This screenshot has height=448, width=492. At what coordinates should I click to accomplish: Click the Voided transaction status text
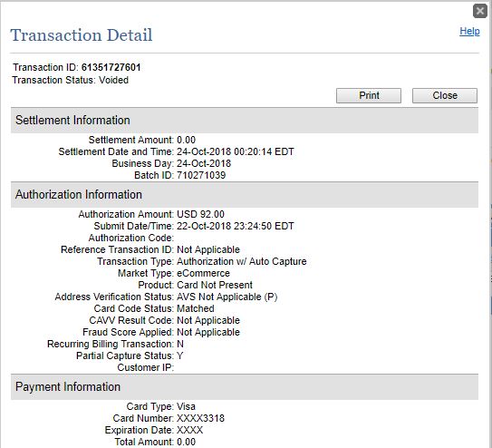point(113,80)
